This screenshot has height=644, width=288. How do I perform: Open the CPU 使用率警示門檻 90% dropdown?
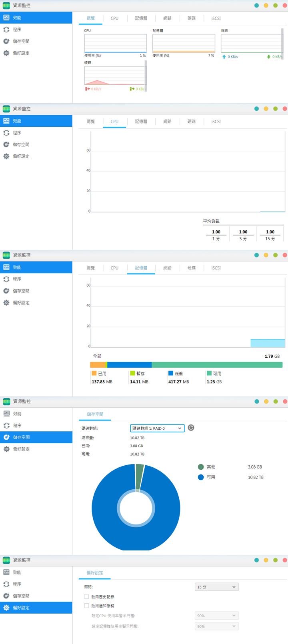coord(216,616)
